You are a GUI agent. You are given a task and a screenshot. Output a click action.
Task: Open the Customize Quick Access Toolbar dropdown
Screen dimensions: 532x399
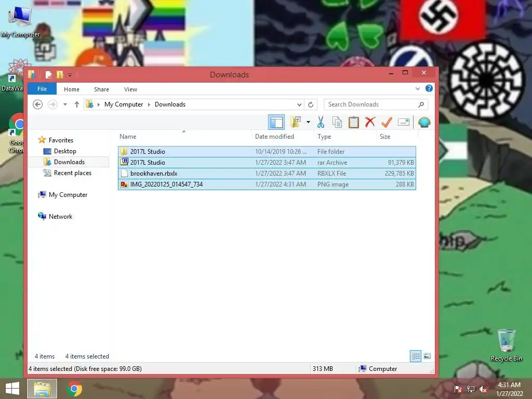click(70, 75)
